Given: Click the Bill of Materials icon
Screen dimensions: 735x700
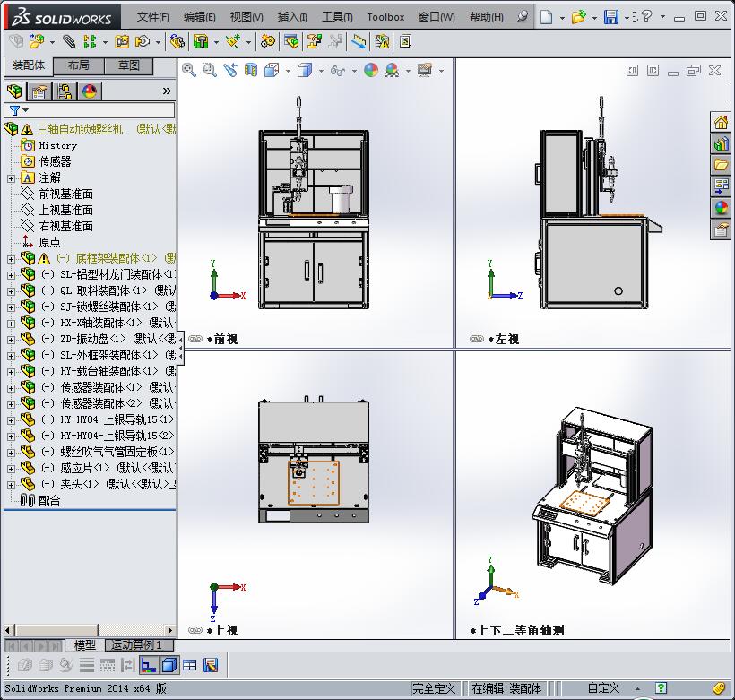Looking at the screenshot, I should coord(291,42).
